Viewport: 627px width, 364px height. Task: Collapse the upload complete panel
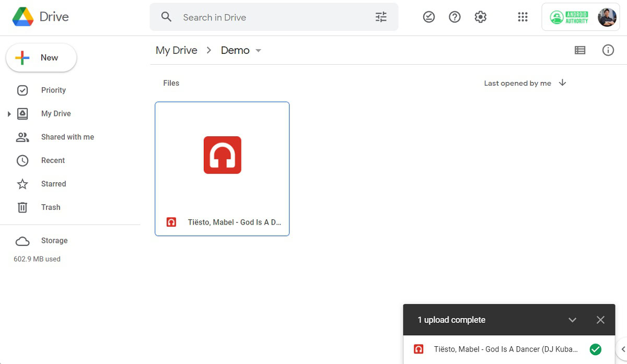(x=572, y=320)
